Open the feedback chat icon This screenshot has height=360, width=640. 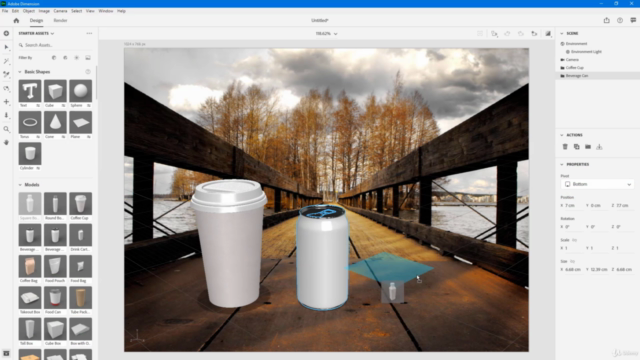click(633, 20)
